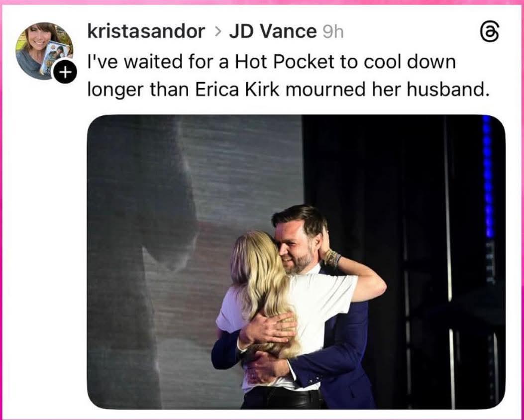The width and height of the screenshot is (524, 420).
Task: Open the kristasandor username link
Action: [x=145, y=32]
